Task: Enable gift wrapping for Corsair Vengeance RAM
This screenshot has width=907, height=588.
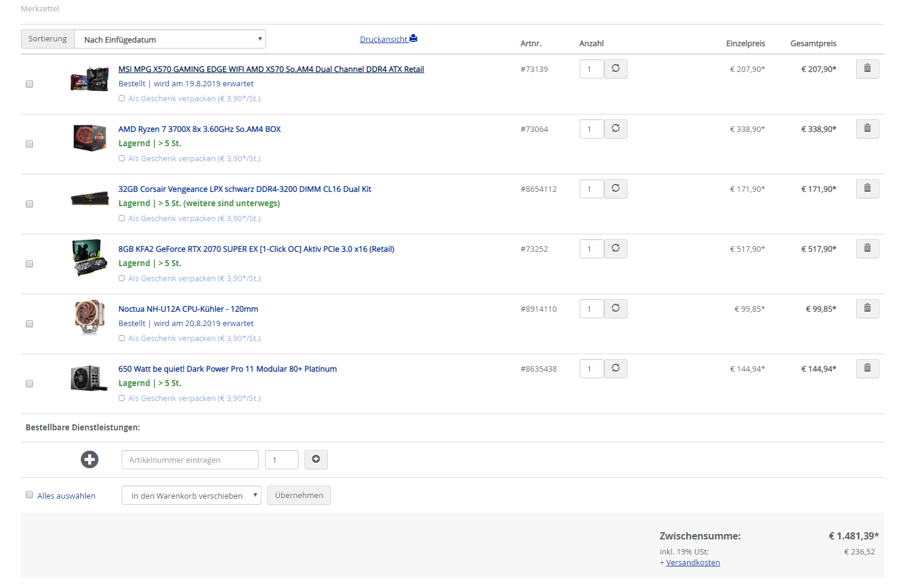Action: tap(122, 219)
